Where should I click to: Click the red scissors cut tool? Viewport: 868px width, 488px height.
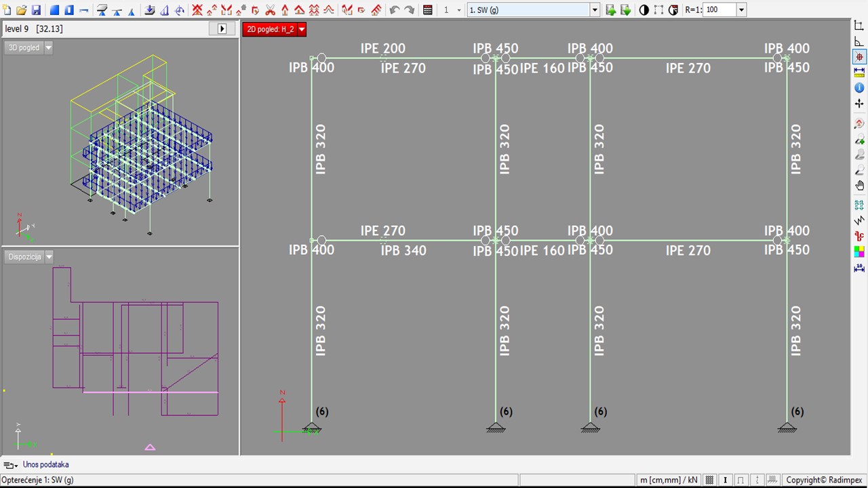click(270, 10)
